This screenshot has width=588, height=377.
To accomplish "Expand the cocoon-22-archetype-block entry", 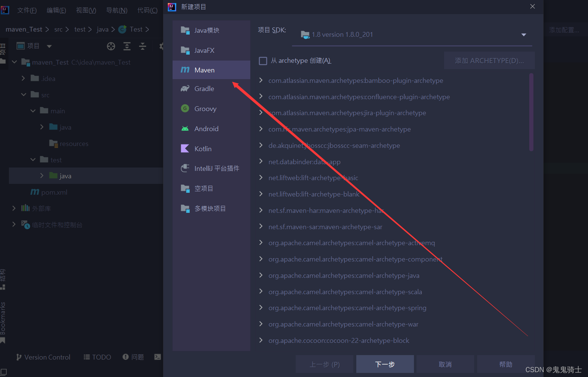I will point(261,340).
